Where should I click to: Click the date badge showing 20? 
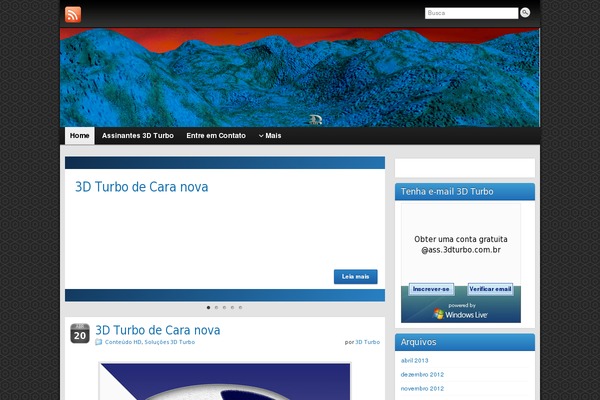coord(80,333)
